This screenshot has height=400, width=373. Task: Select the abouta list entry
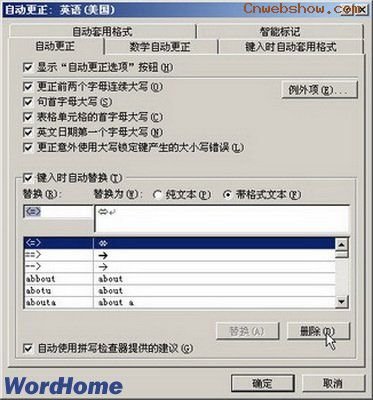(x=180, y=302)
